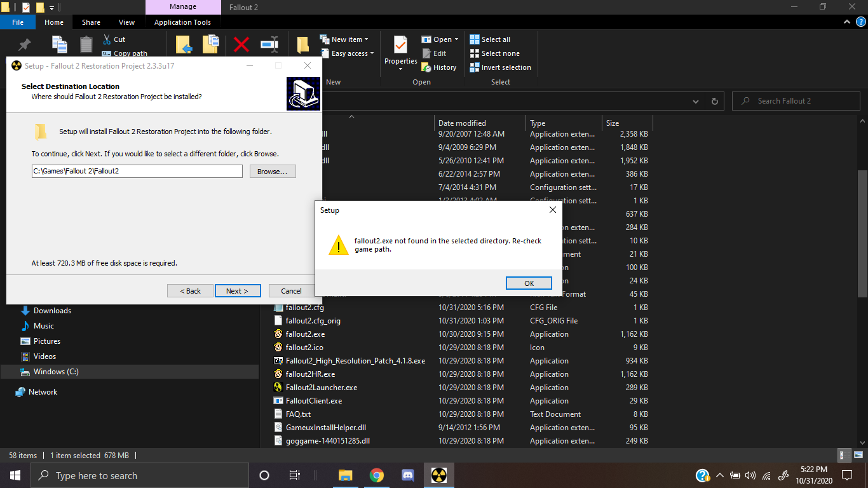Click the Move to folder icon

(x=184, y=44)
